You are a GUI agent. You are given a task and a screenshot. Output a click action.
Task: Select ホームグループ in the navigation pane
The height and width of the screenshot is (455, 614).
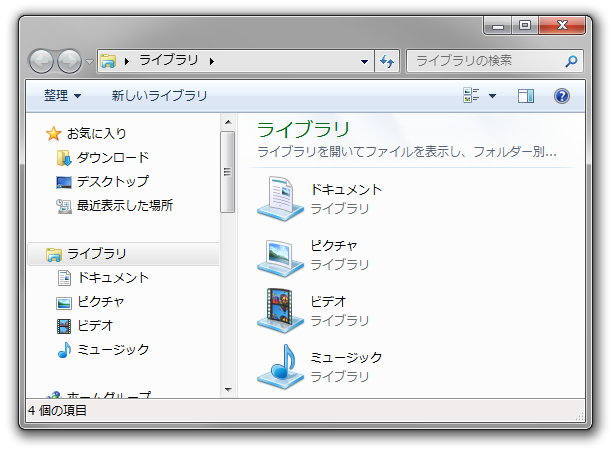109,395
